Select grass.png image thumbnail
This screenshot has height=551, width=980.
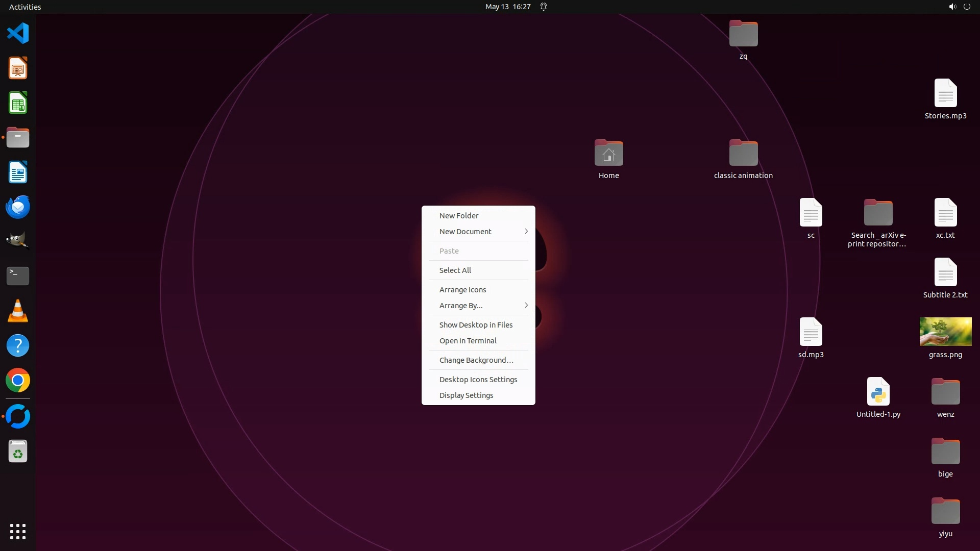945,332
